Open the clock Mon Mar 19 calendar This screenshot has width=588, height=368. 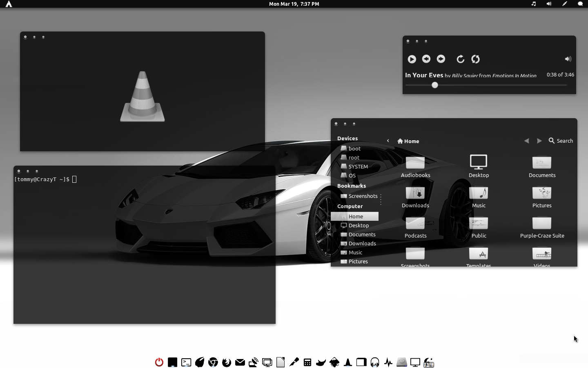tap(294, 4)
